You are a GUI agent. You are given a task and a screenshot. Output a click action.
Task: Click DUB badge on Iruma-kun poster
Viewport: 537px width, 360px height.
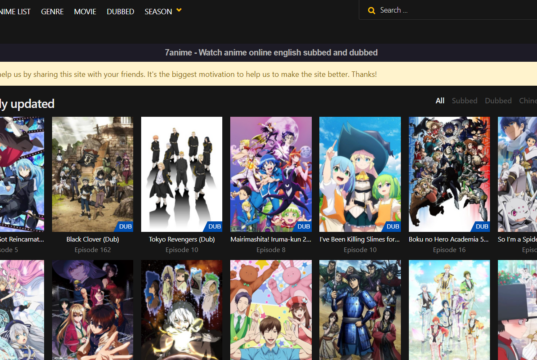click(x=303, y=226)
